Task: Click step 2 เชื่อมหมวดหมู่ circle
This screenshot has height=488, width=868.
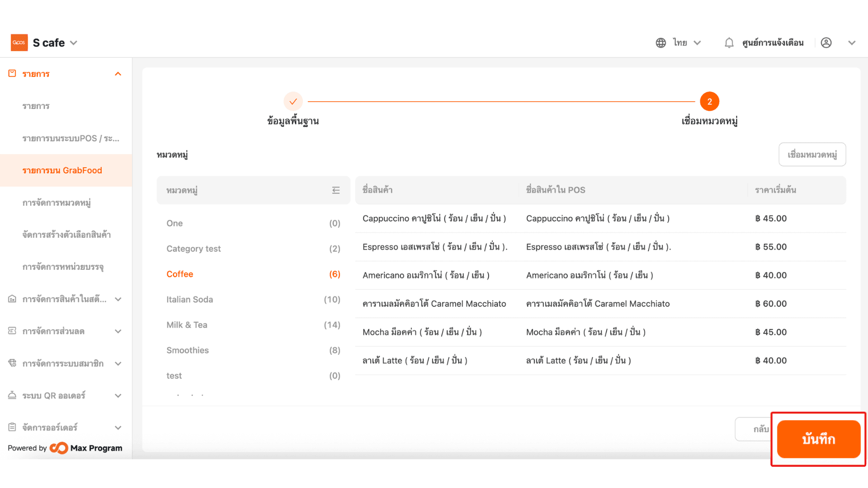Action: [709, 102]
